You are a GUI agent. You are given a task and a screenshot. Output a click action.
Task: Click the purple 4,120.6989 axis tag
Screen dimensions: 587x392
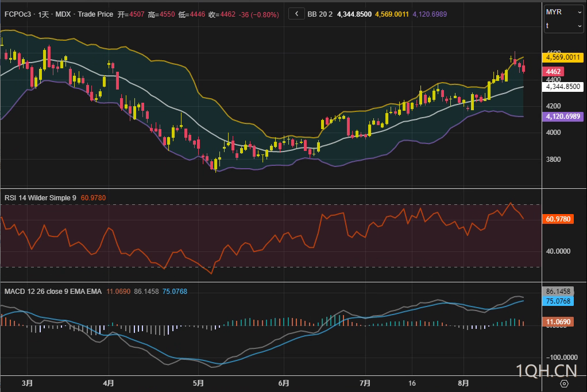coord(563,117)
